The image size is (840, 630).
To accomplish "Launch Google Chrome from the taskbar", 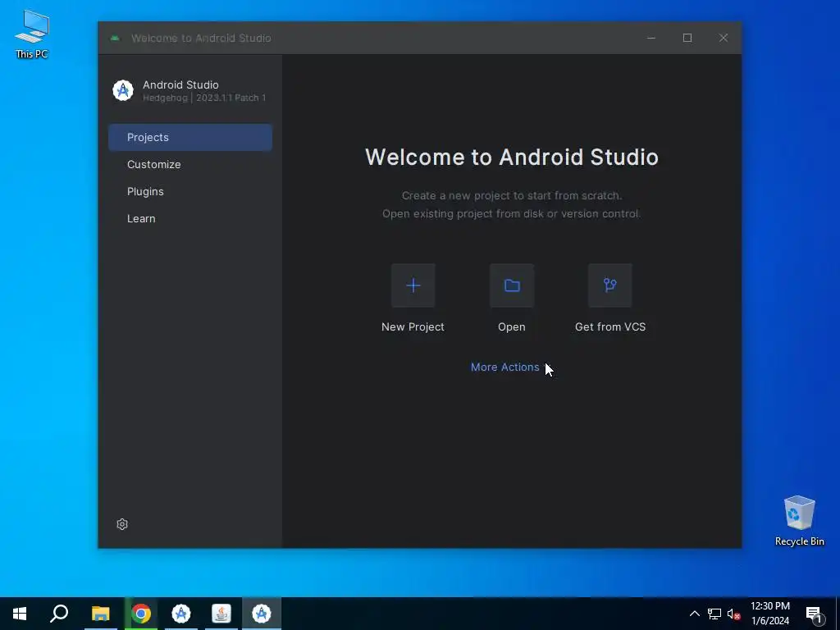I will 141,614.
